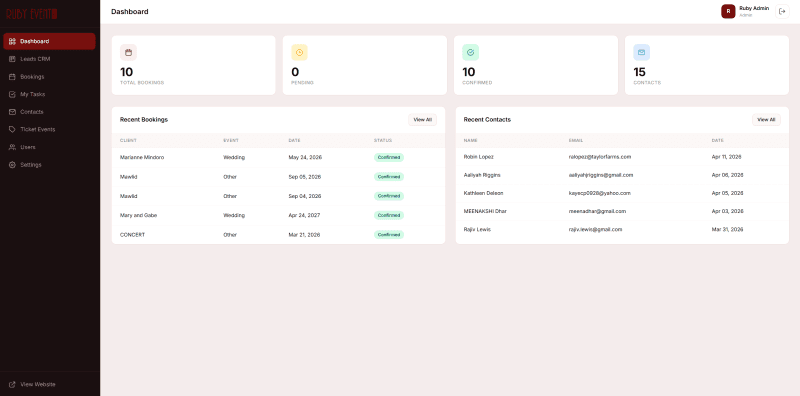Click the Sep 04, 2026 booking date

[x=305, y=196]
